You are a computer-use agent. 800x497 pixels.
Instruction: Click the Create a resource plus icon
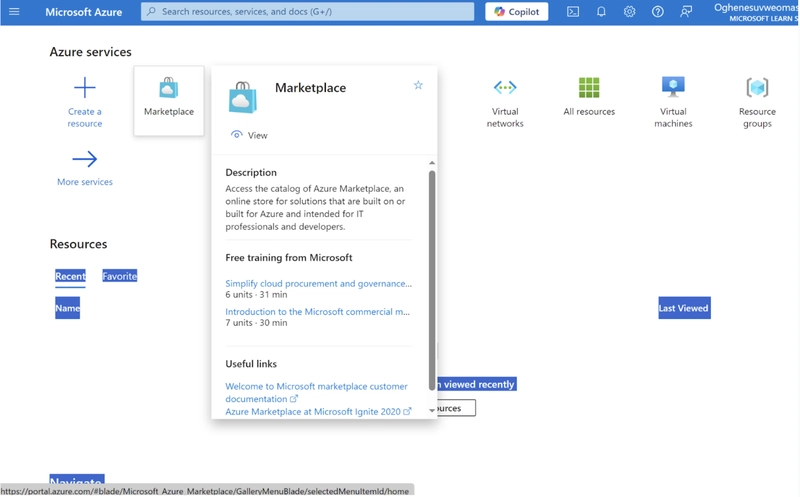pyautogui.click(x=85, y=88)
